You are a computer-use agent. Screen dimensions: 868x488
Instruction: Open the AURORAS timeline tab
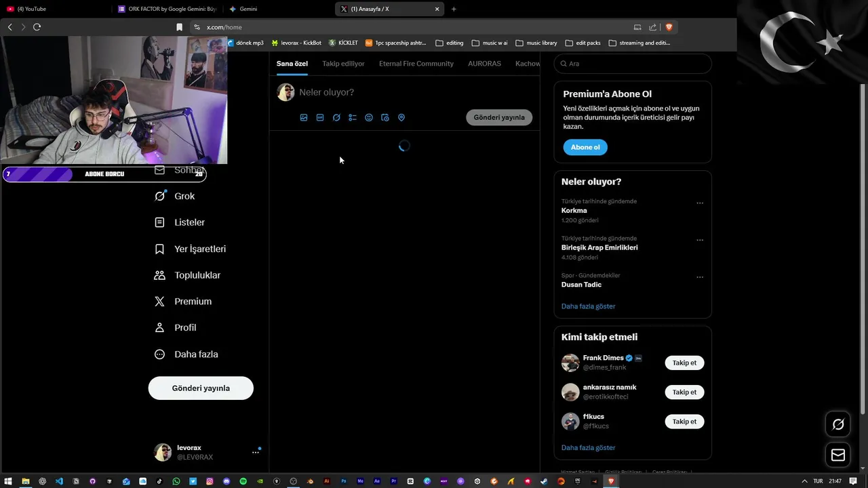tap(484, 64)
